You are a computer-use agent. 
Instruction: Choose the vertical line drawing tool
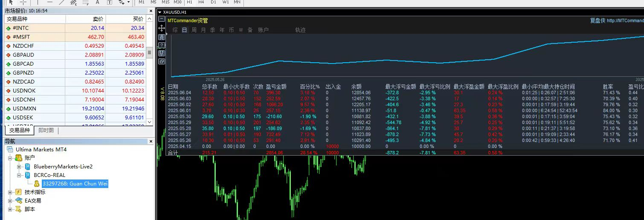(x=38, y=2)
